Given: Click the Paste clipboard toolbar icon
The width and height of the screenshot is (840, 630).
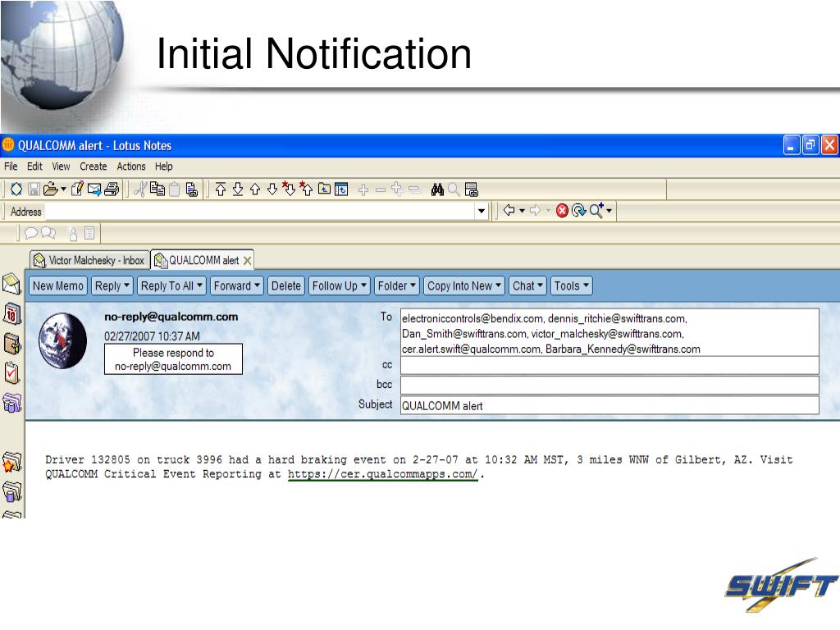Looking at the screenshot, I should point(174,189).
